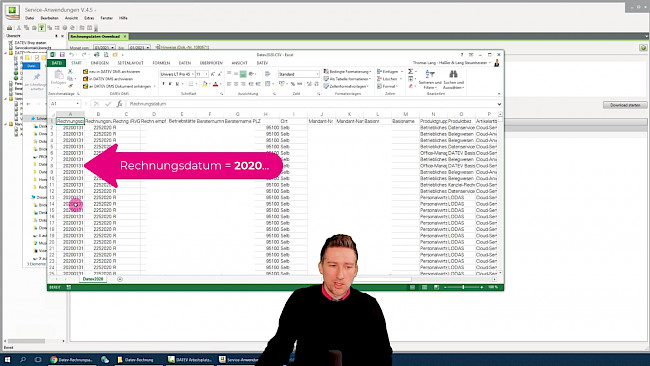Click Page Layout view icon in status bar
Screen dimensions: 650x366
(x=424, y=287)
